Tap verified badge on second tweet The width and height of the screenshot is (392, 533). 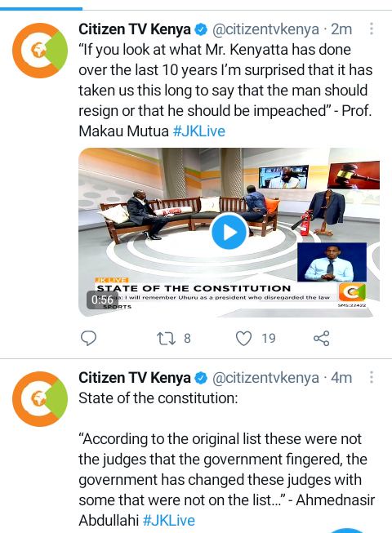click(201, 378)
